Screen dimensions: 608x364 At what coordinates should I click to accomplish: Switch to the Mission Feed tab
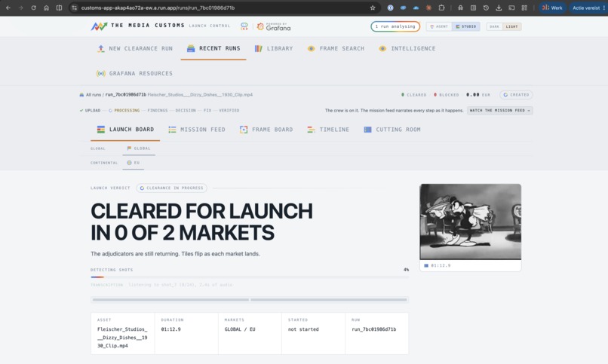click(197, 130)
